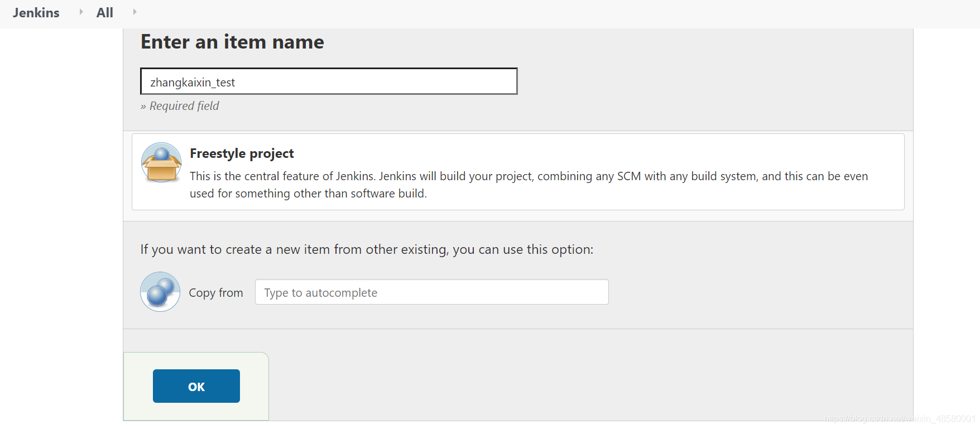
Task: Expand the arrow after Jenkins breadcrumb
Action: tap(81, 12)
